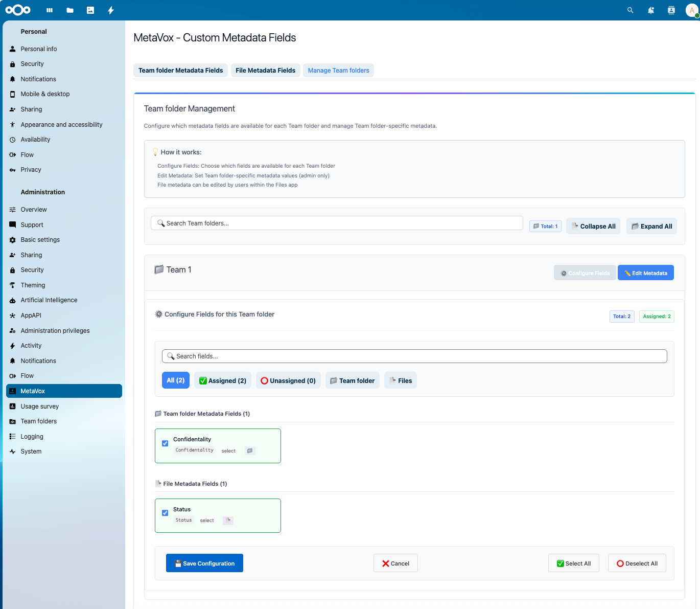Click the Artificial Intelligence robot icon
The image size is (700, 609).
pyautogui.click(x=13, y=300)
